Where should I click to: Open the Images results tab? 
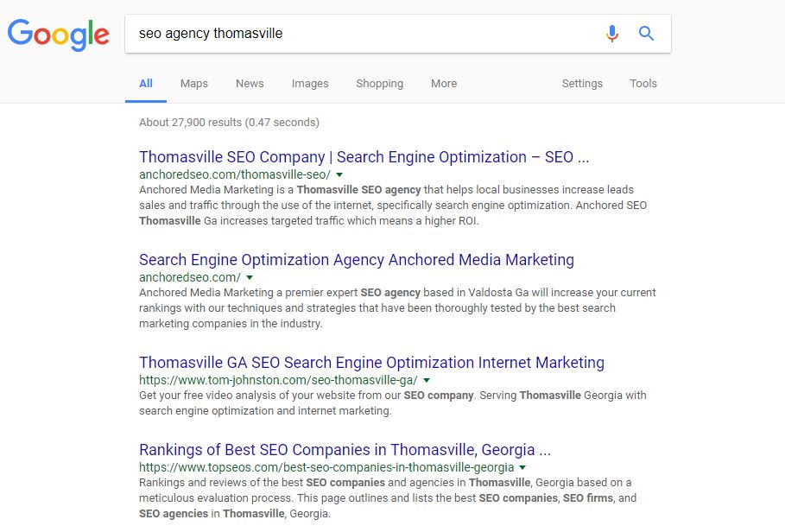[310, 84]
